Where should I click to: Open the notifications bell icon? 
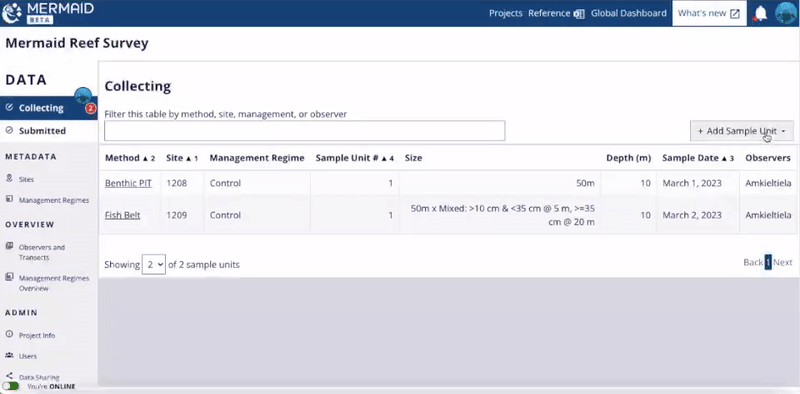tap(760, 13)
